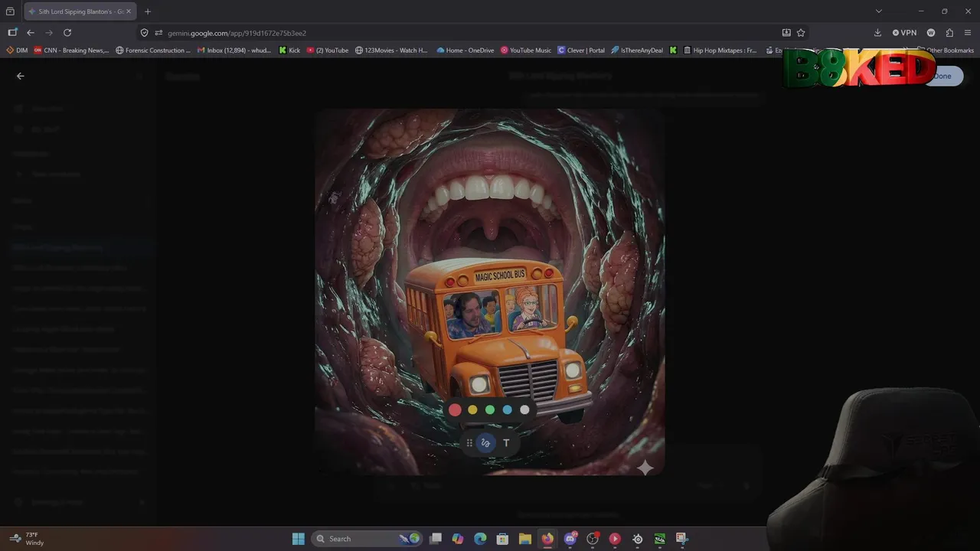Close the Sith Lord Sipping Blanton's tab
Viewport: 980px width, 551px height.
128,11
